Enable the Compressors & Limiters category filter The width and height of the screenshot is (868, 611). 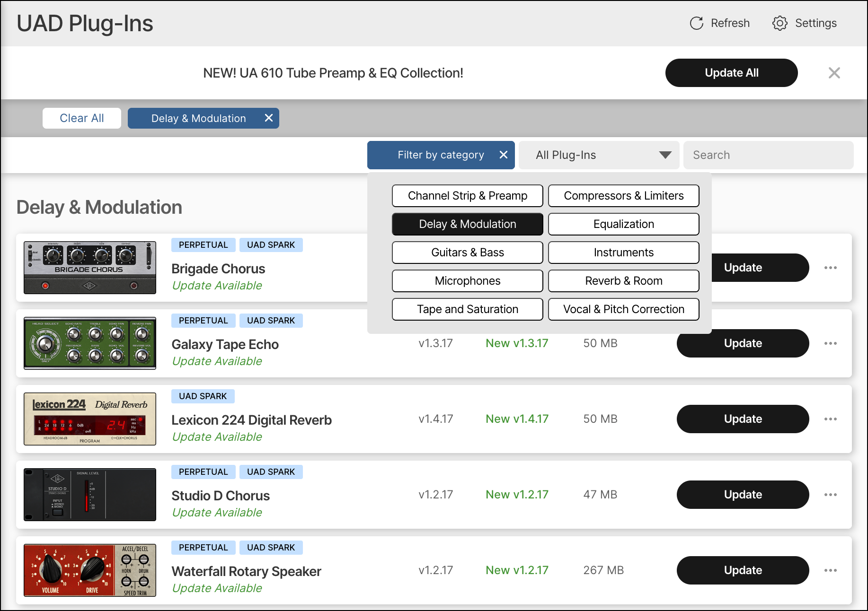coord(623,196)
